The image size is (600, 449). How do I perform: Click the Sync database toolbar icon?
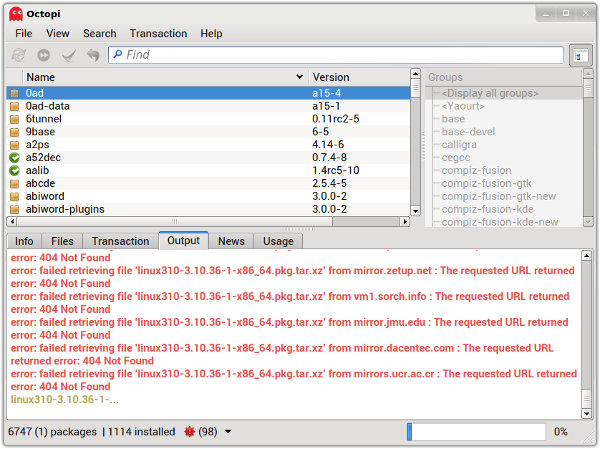(18, 55)
